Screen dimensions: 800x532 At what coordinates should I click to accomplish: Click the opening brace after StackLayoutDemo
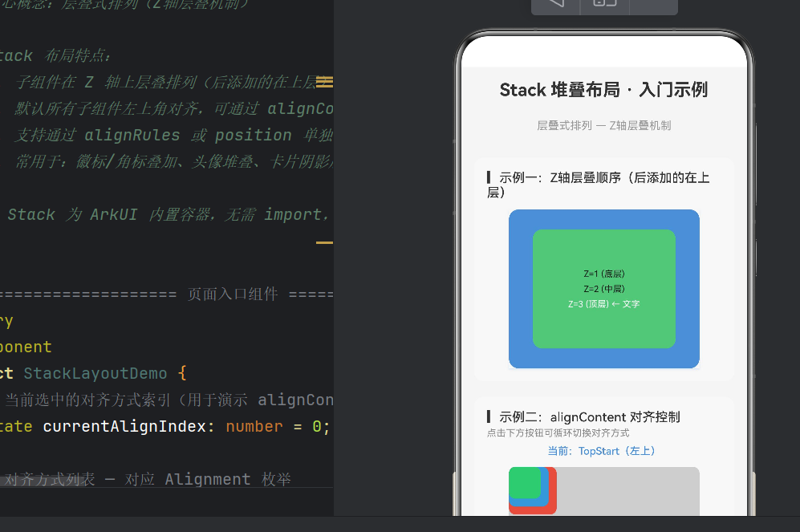tap(182, 373)
